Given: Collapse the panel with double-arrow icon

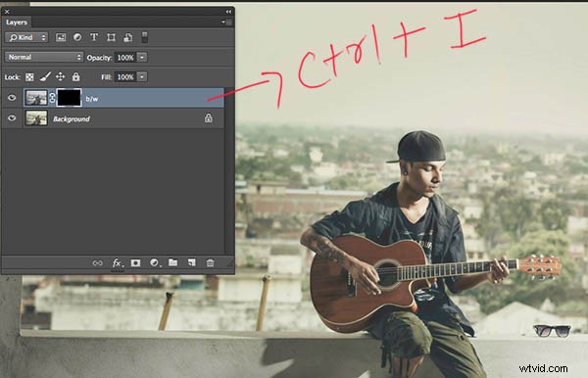Looking at the screenshot, I should [x=228, y=12].
